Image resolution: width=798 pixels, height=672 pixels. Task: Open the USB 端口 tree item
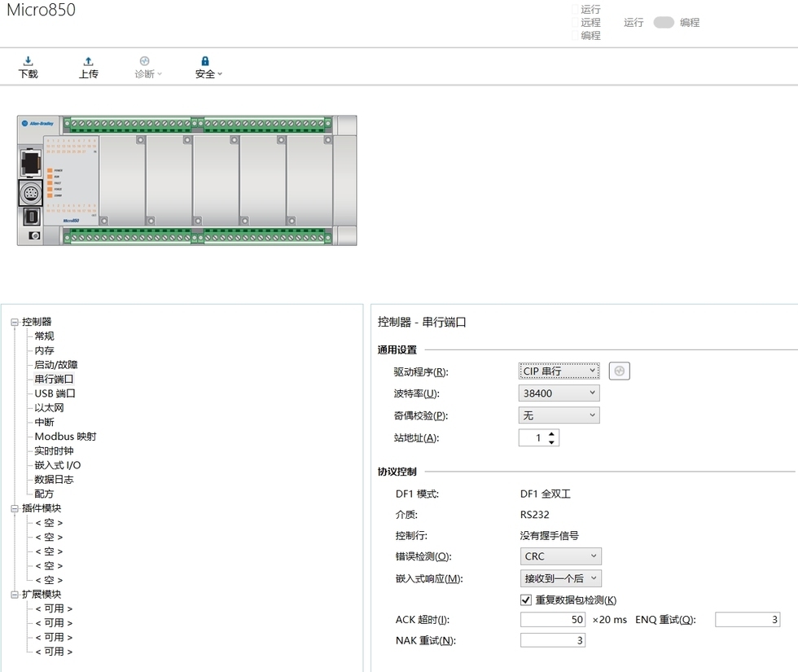[x=55, y=393]
